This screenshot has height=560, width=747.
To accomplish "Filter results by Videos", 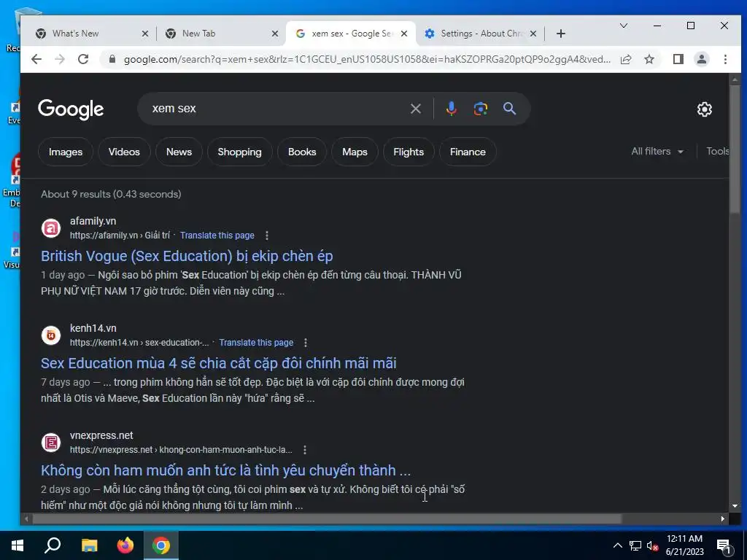I will 124,152.
